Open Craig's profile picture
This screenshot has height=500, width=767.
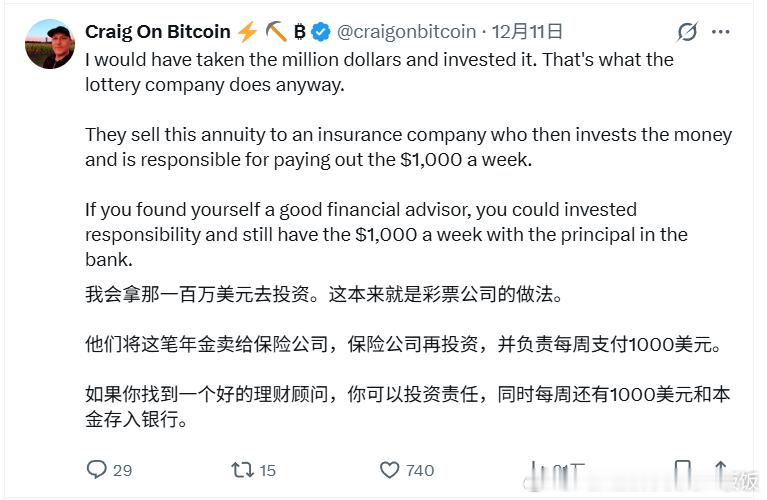(50, 44)
